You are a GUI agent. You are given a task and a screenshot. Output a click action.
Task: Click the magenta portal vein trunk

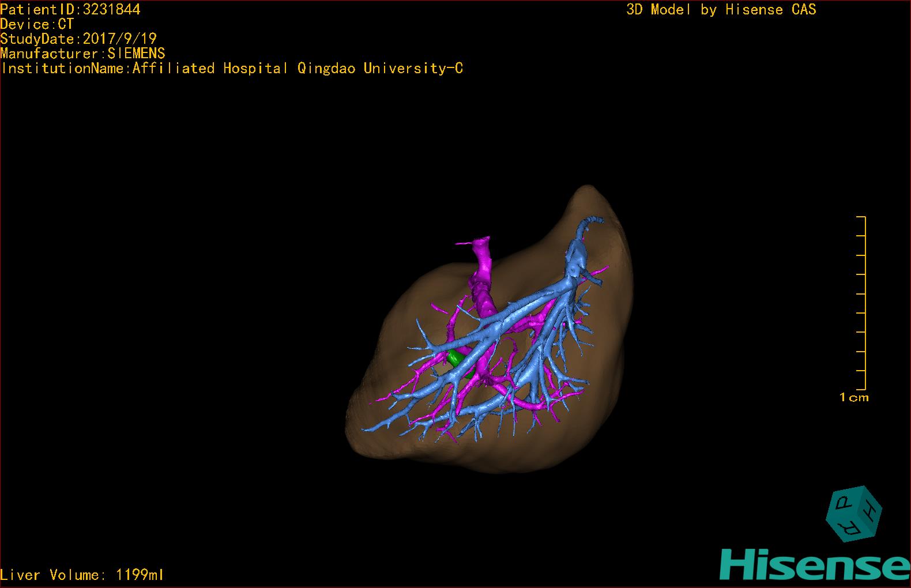click(482, 271)
